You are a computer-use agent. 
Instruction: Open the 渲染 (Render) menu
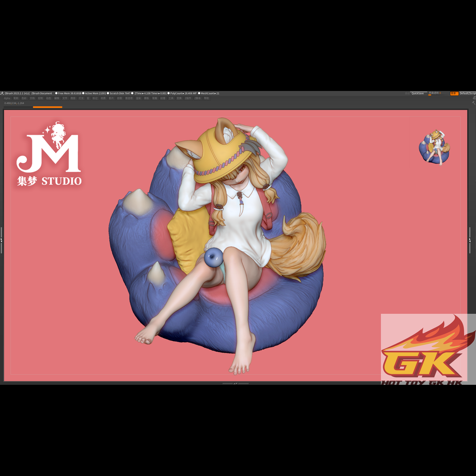pos(139,98)
